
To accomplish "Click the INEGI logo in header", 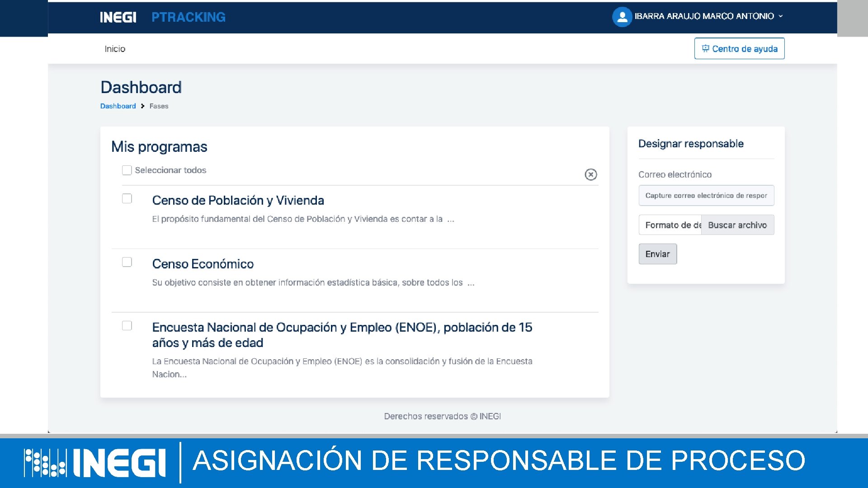I will point(118,17).
